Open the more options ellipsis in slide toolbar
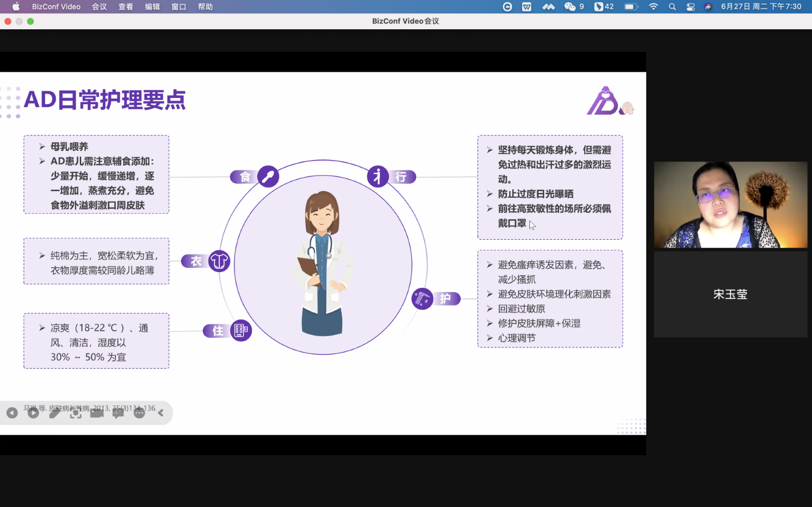Screen dimensions: 812x507 click(x=139, y=413)
